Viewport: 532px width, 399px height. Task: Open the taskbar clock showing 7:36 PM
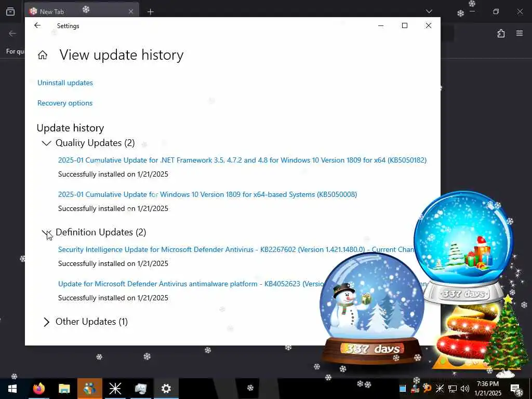click(x=487, y=389)
